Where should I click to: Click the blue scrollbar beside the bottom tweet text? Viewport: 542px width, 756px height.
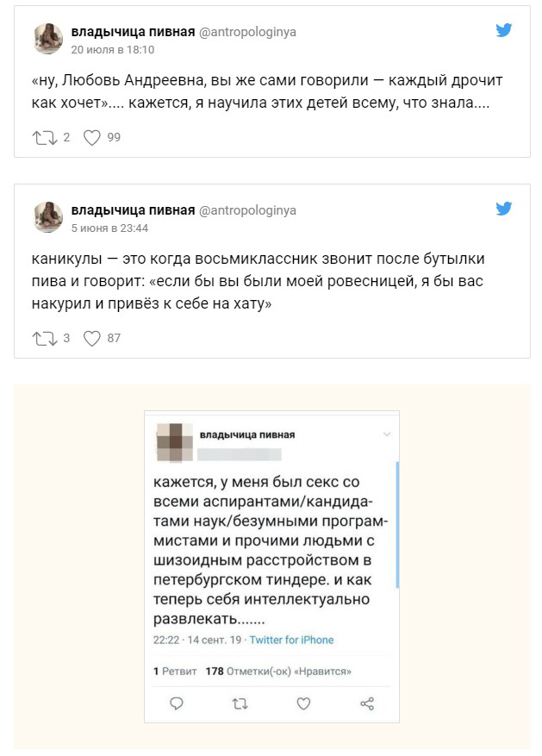coord(396,526)
